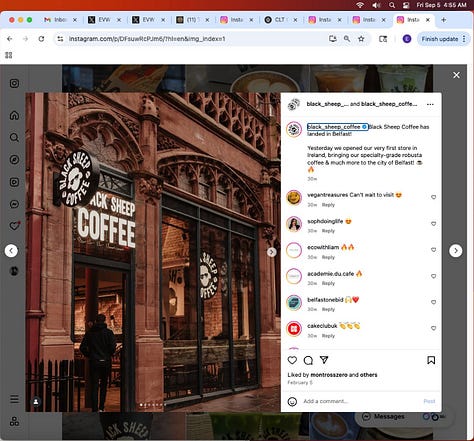
Task: Open the Meta apps icon at sidebar bottom
Action: (14, 421)
